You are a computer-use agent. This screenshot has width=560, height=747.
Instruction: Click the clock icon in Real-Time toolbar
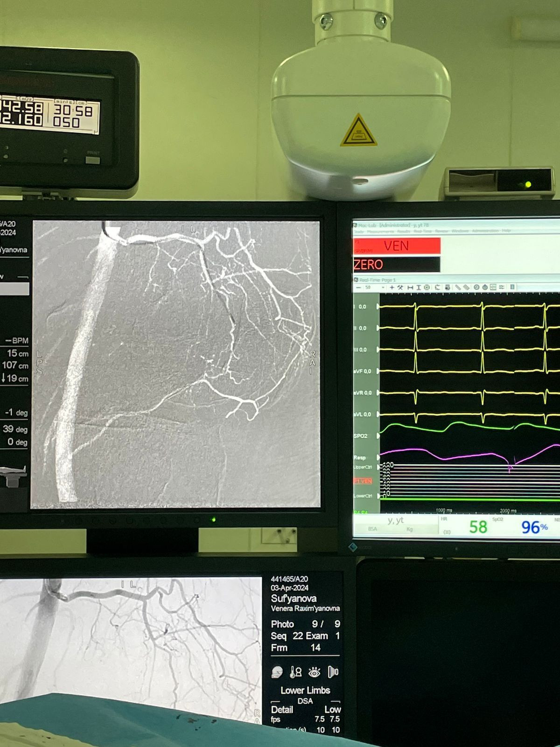pyautogui.click(x=476, y=287)
